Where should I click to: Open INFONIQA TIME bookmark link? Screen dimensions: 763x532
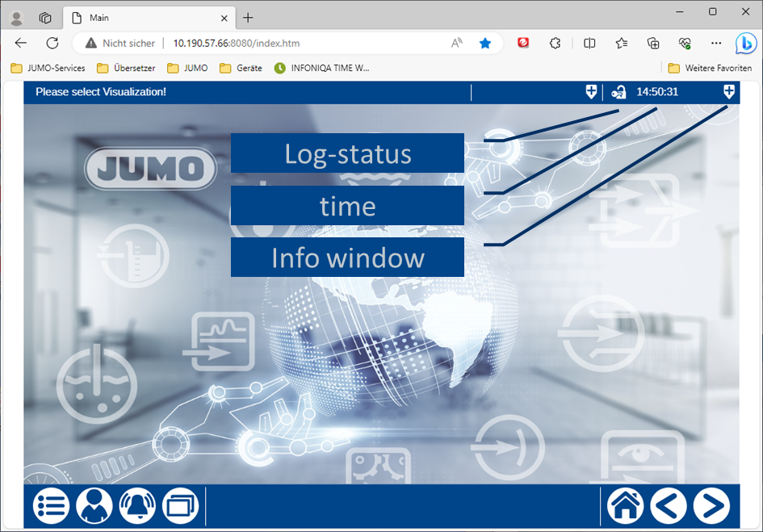coord(321,68)
